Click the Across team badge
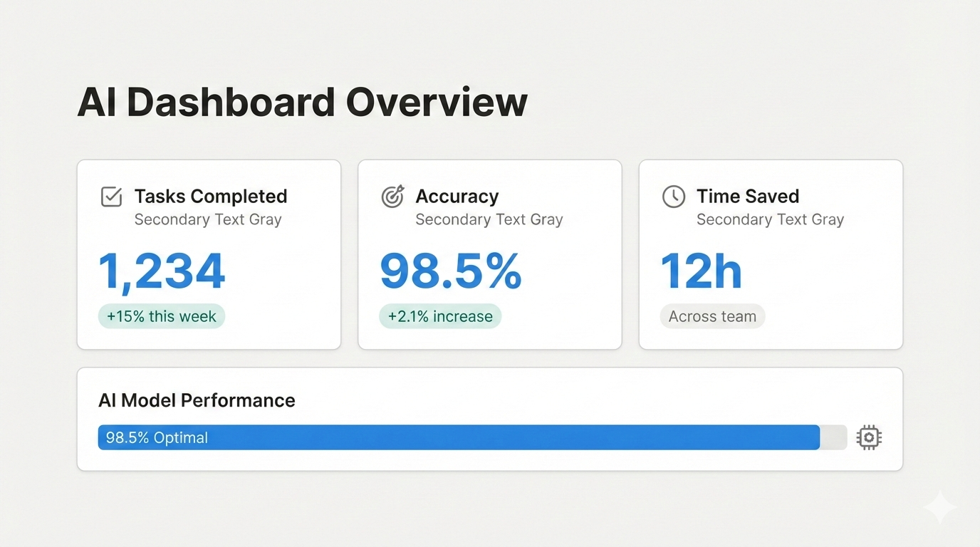Screen dimensions: 980x547 click(x=712, y=316)
